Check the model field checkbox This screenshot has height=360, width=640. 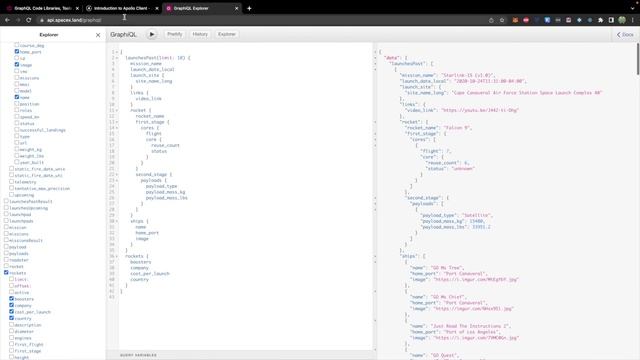pos(17,91)
